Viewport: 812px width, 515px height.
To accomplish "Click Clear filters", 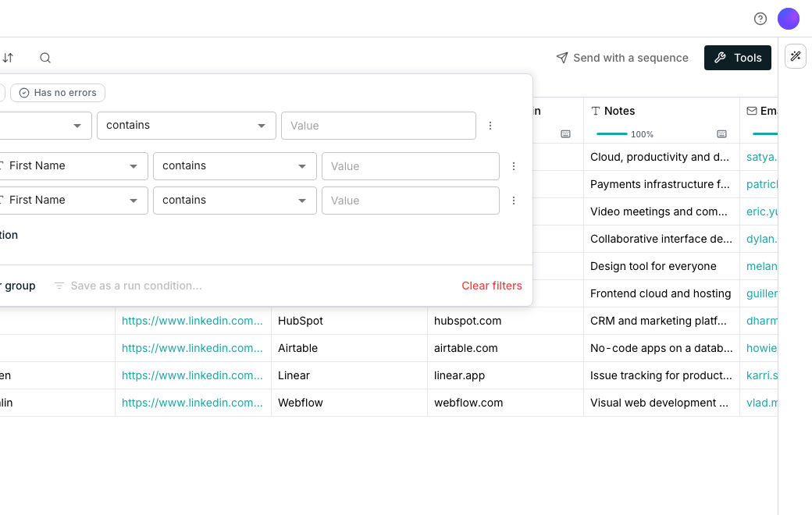I will click(x=491, y=286).
